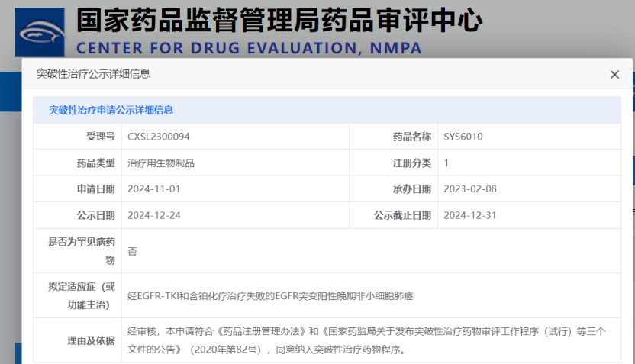Screen dimensions: 635x364
Task: Click the publicity date 2024-12-24
Action: click(154, 215)
